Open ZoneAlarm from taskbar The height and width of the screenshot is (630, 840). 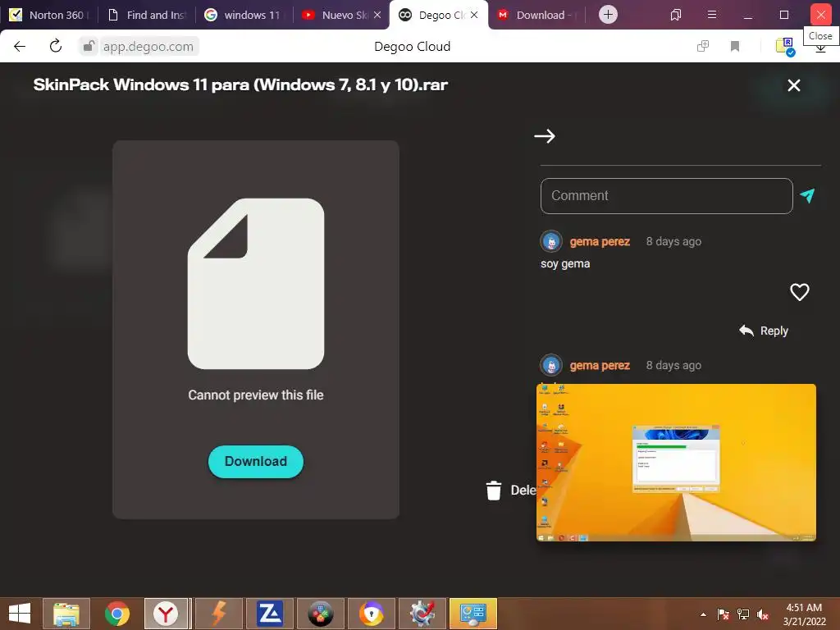(x=269, y=614)
